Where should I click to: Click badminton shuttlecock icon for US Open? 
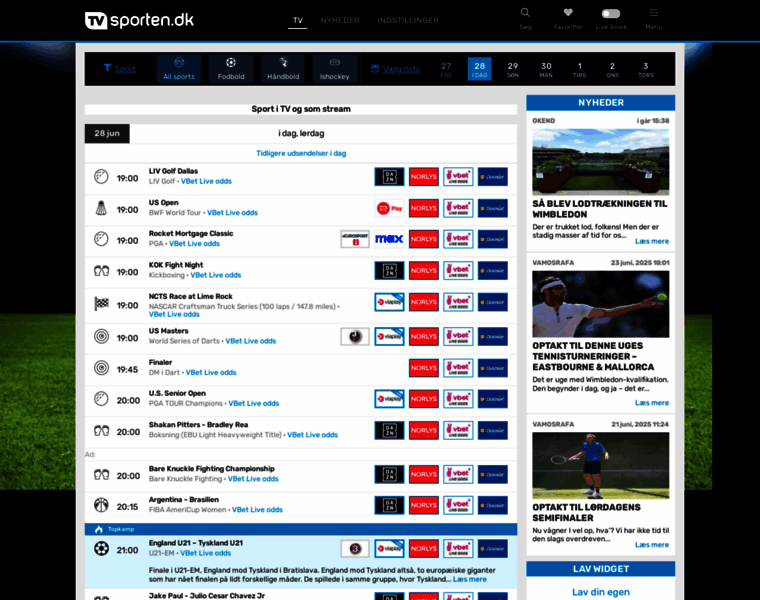coord(101,208)
